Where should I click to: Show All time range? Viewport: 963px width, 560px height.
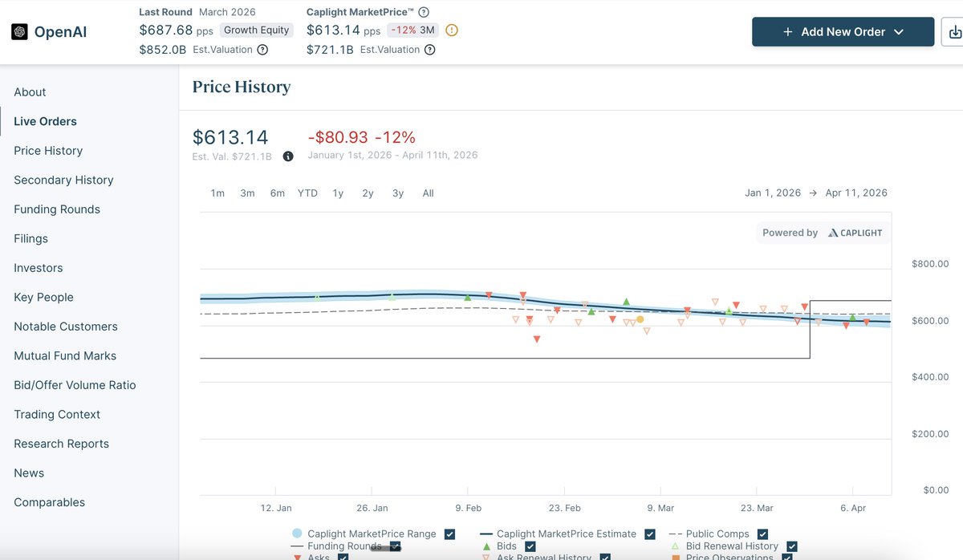pyautogui.click(x=428, y=193)
